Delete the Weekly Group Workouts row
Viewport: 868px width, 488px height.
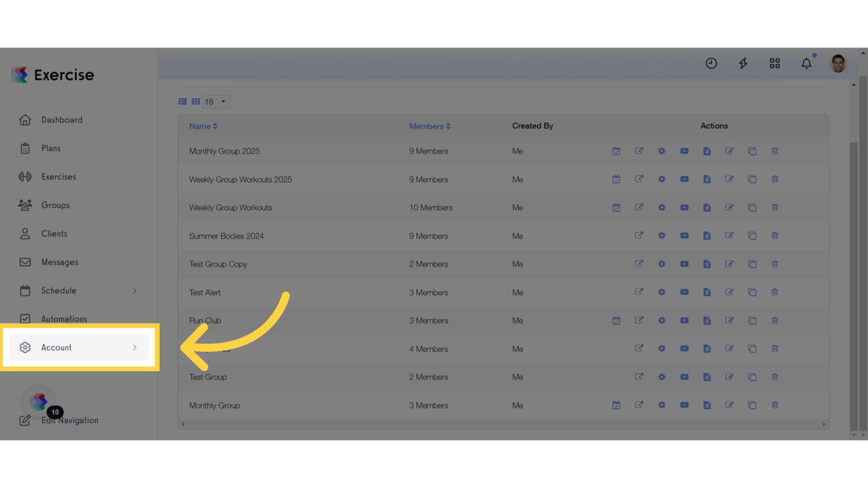coord(775,208)
